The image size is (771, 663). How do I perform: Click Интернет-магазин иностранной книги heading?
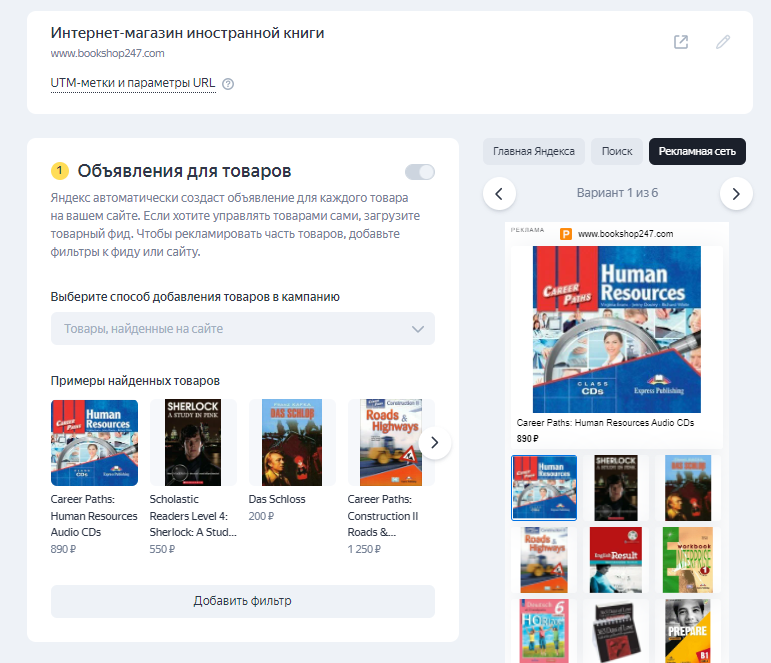tap(187, 33)
